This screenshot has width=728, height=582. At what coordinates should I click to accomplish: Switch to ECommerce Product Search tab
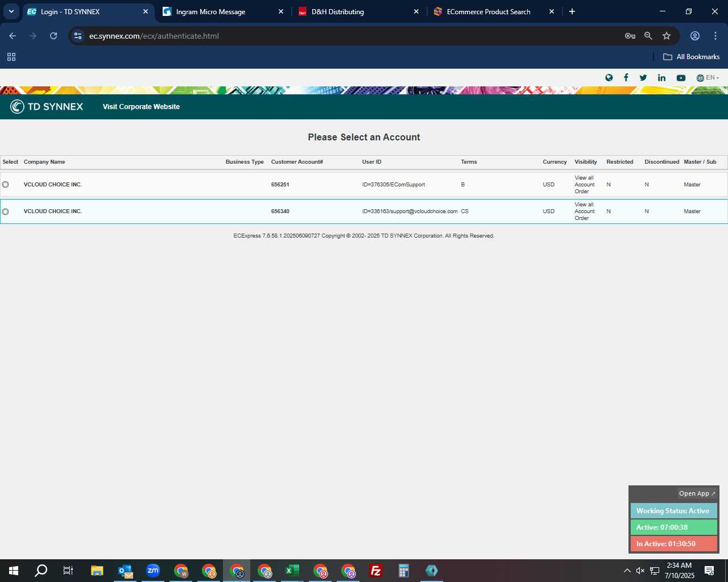493,11
